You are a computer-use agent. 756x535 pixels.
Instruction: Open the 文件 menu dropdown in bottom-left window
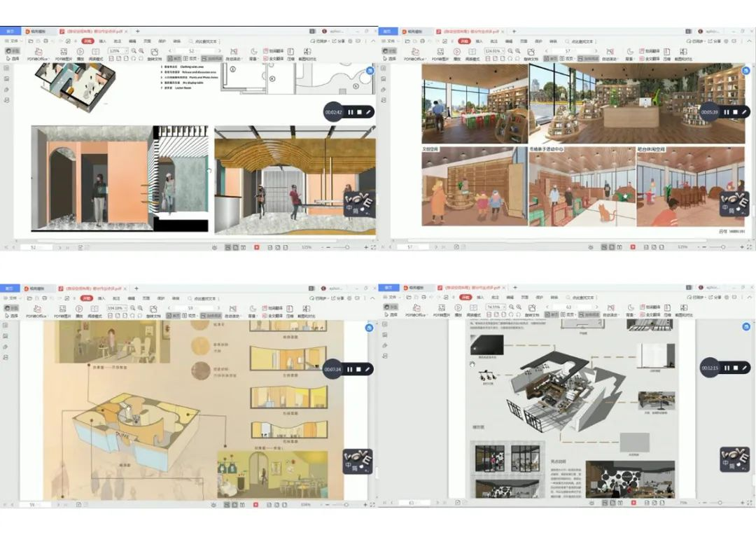tap(13, 298)
